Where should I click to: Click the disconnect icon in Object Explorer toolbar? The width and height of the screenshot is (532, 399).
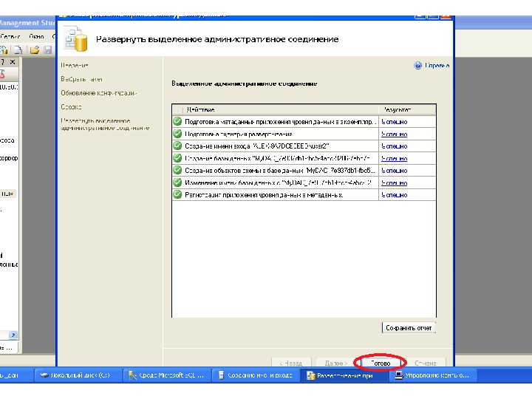2,74
